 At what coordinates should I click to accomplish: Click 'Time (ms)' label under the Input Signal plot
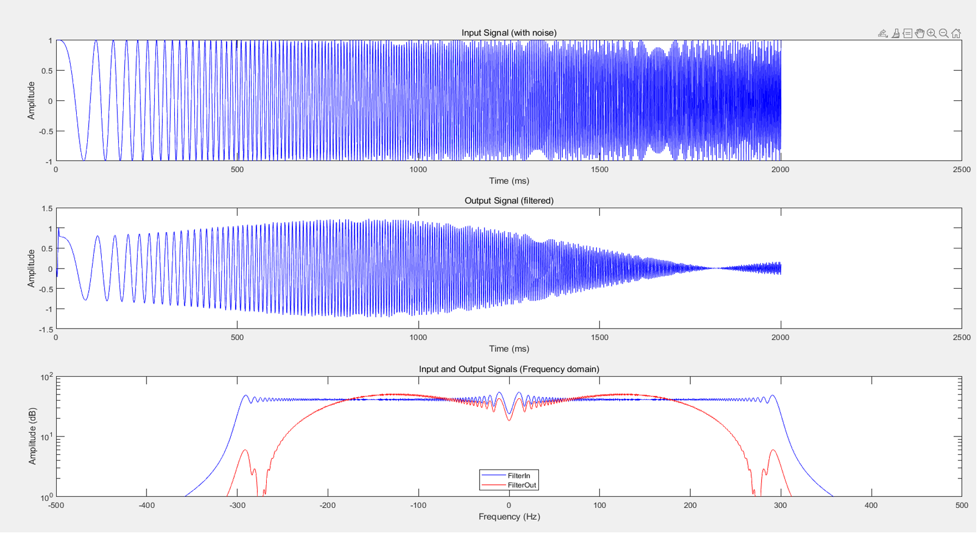[509, 181]
